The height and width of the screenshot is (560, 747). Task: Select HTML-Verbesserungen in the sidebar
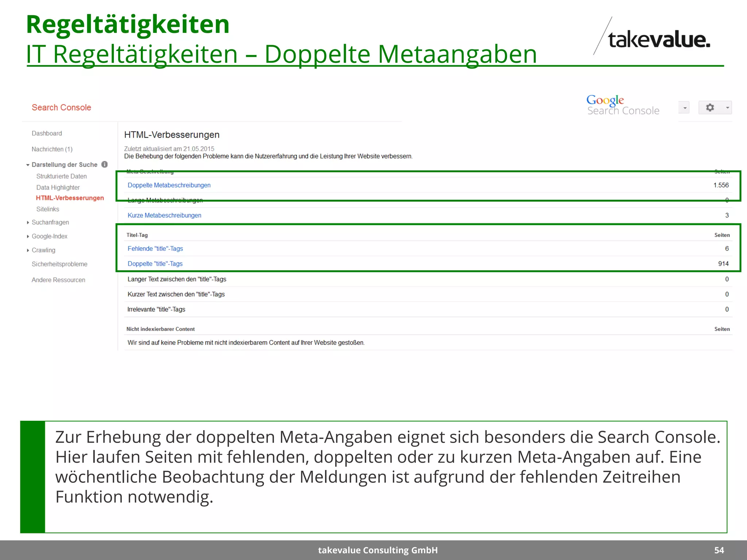pyautogui.click(x=70, y=198)
